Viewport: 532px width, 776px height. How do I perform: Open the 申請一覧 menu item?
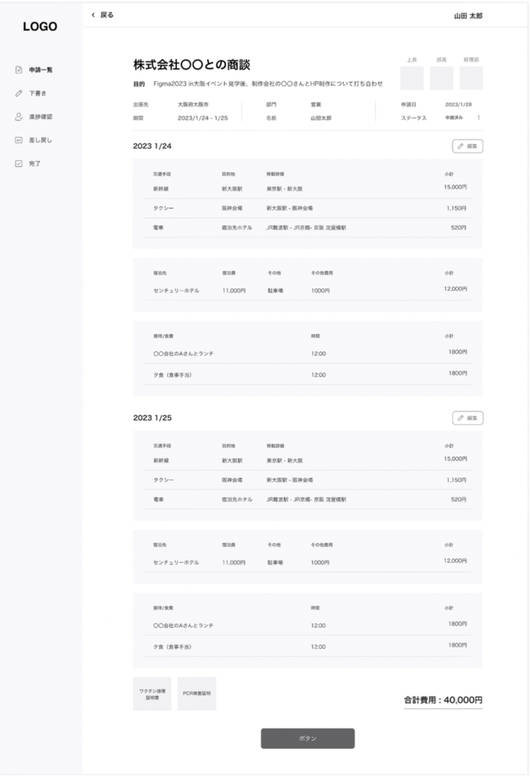(40, 70)
